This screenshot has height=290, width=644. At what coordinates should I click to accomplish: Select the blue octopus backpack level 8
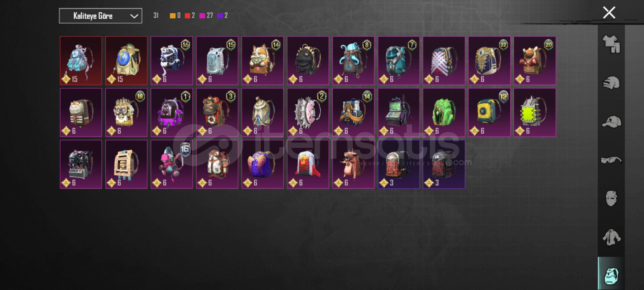tap(353, 61)
